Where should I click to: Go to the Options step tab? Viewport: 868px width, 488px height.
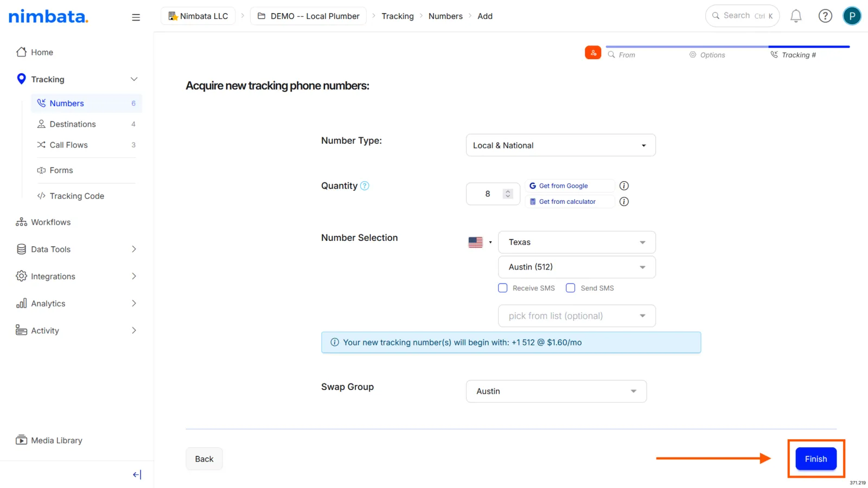point(707,55)
